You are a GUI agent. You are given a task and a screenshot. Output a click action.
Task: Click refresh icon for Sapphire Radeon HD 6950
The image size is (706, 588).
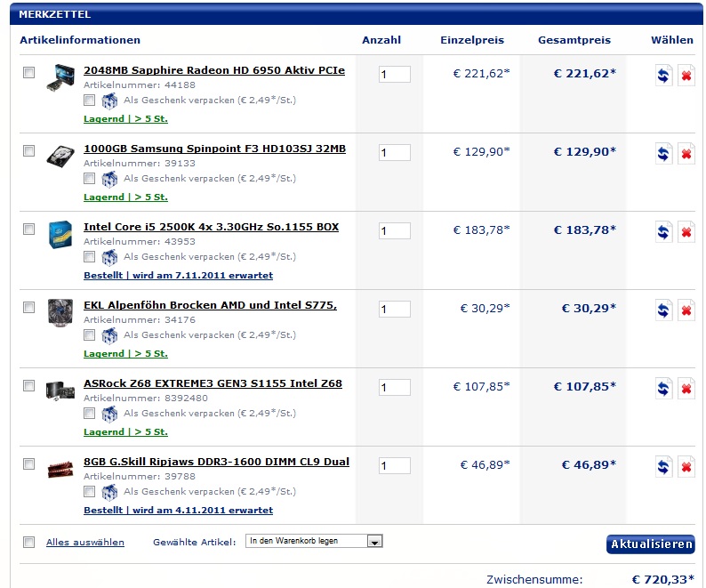click(x=663, y=76)
